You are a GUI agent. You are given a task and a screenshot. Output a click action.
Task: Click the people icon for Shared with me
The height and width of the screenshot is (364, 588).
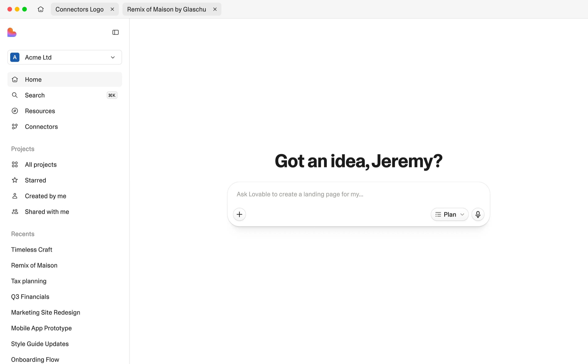[15, 212]
